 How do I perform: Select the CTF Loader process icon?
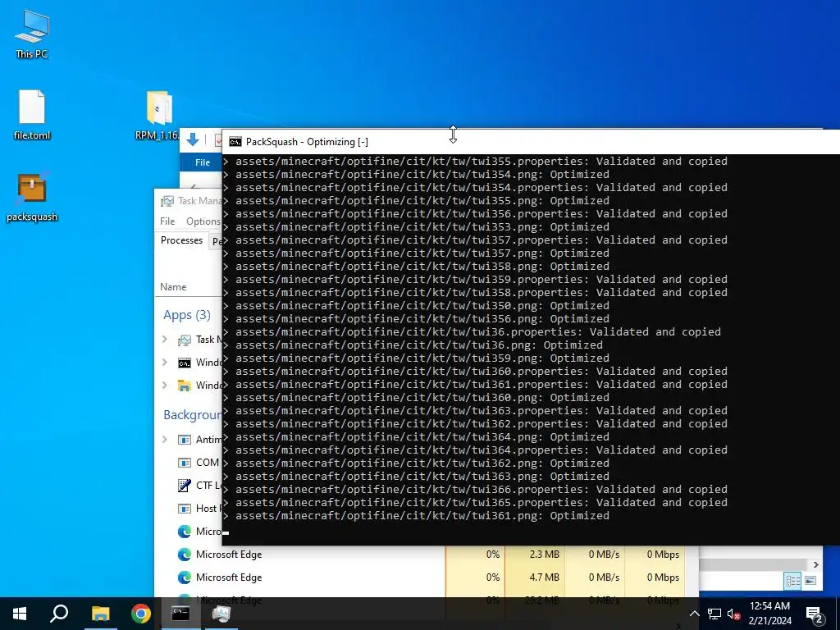pos(185,486)
